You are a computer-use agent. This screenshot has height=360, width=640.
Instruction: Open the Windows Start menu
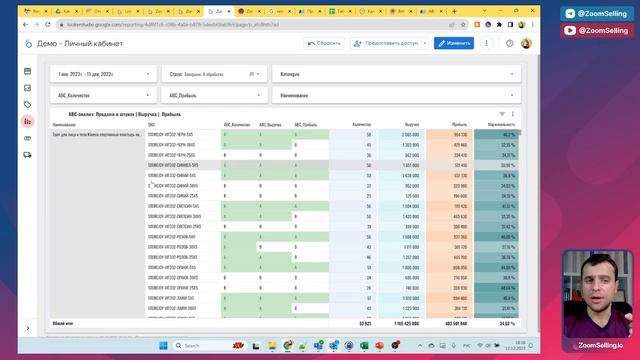coord(163,346)
